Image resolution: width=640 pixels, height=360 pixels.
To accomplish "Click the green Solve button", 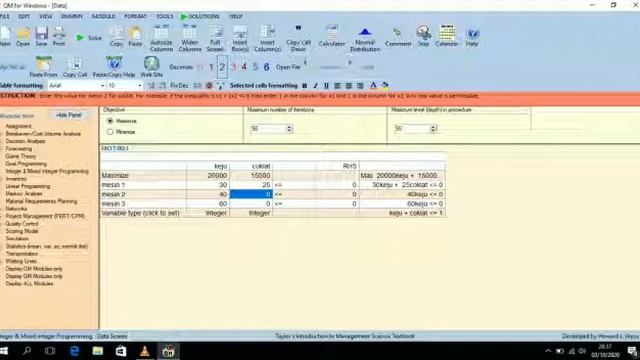I will pos(89,38).
